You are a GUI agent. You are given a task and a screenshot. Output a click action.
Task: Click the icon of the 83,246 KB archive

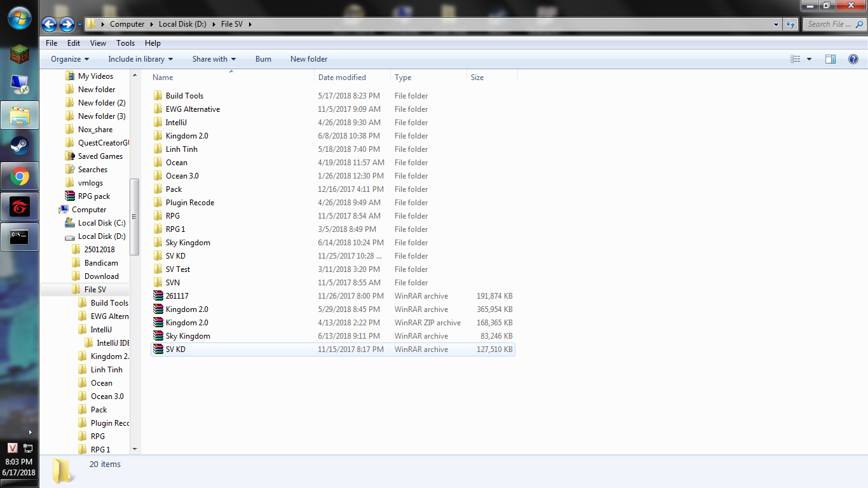click(x=158, y=336)
